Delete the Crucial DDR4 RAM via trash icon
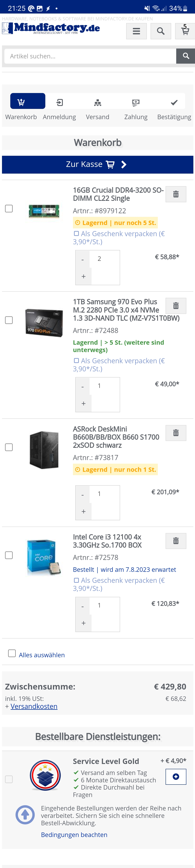Viewport: 195px width, 868px height. point(176,194)
